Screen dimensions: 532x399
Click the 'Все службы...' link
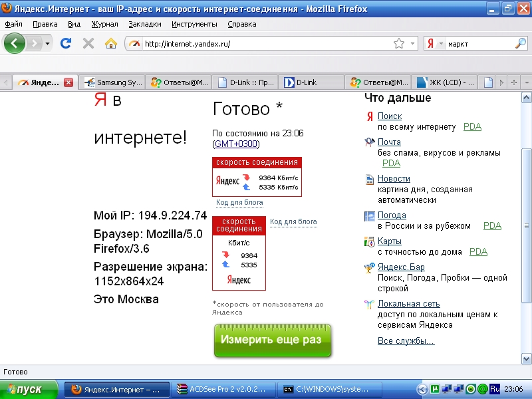pyautogui.click(x=406, y=340)
